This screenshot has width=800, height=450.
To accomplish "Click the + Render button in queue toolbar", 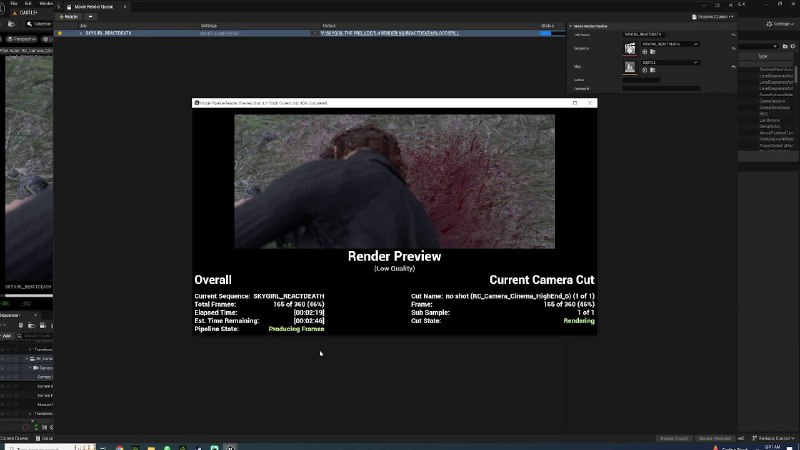I will 68,17.
